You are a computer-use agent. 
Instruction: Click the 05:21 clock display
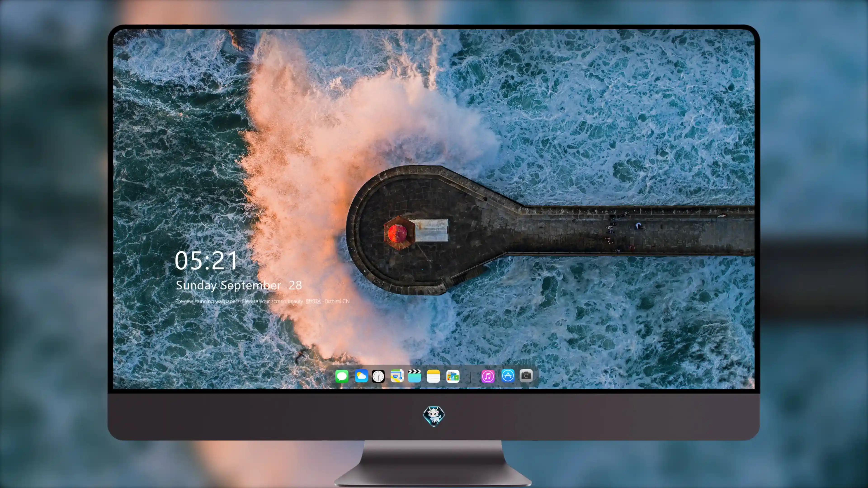tap(206, 260)
